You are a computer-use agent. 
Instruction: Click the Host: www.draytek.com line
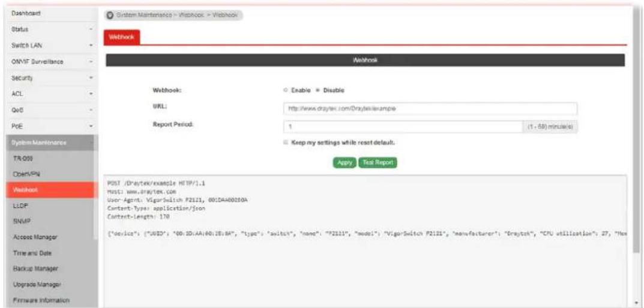pos(142,192)
